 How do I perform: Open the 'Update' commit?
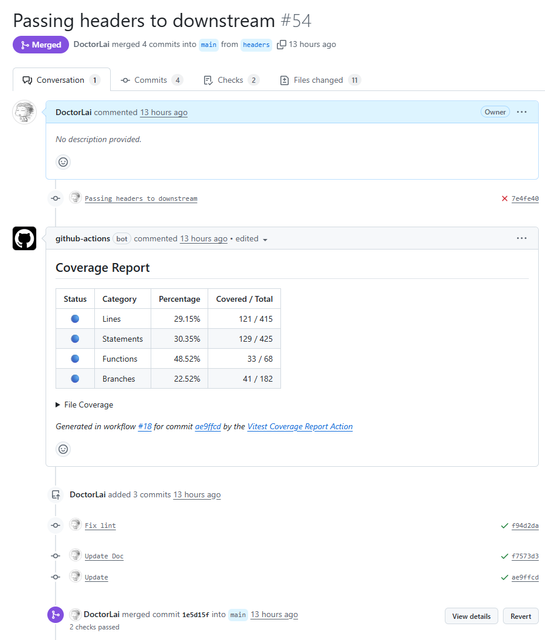(x=96, y=578)
